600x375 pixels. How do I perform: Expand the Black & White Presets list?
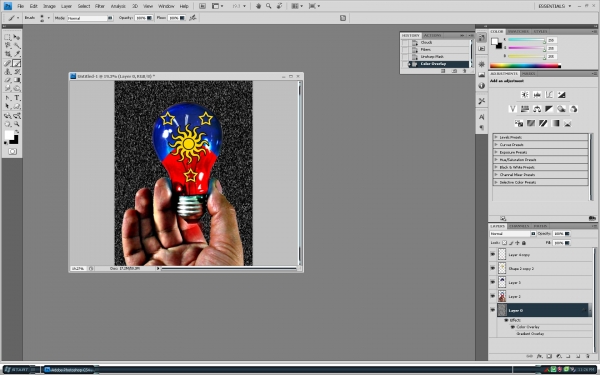coord(496,167)
